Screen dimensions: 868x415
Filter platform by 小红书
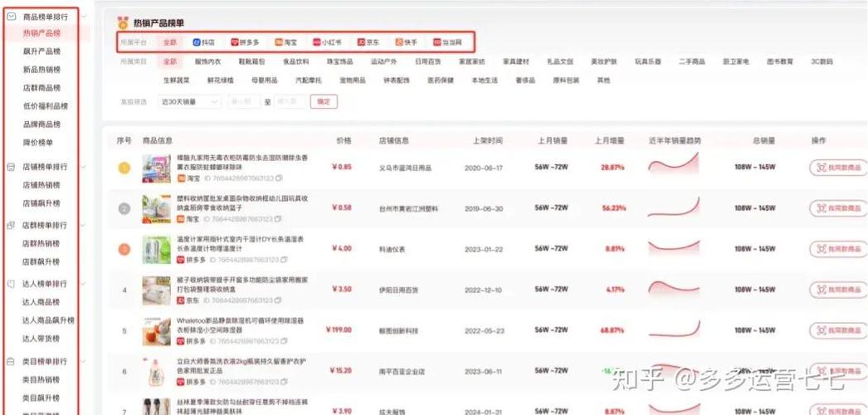pyautogui.click(x=327, y=42)
